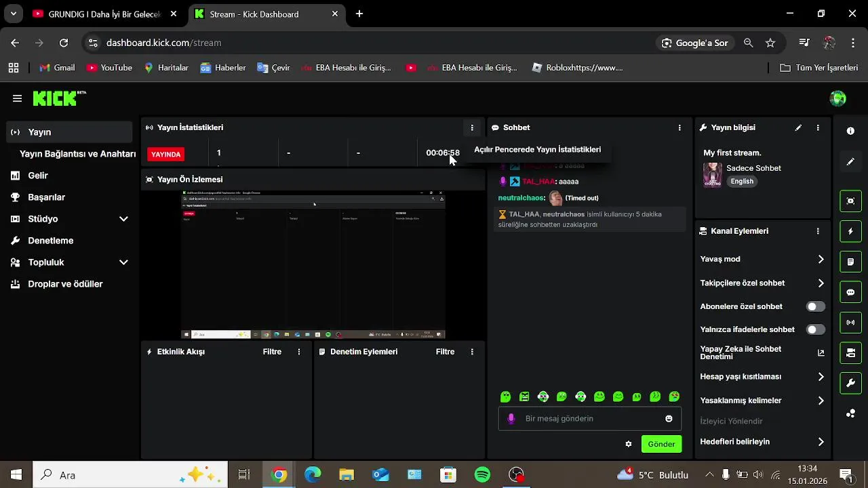Toggle stream stats broadcast icon in right sidebar

(x=850, y=323)
